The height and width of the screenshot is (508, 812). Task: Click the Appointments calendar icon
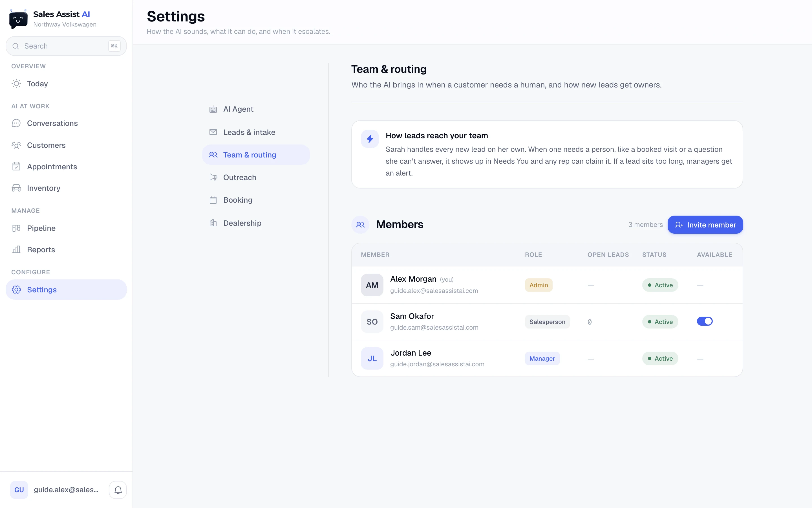point(16,167)
